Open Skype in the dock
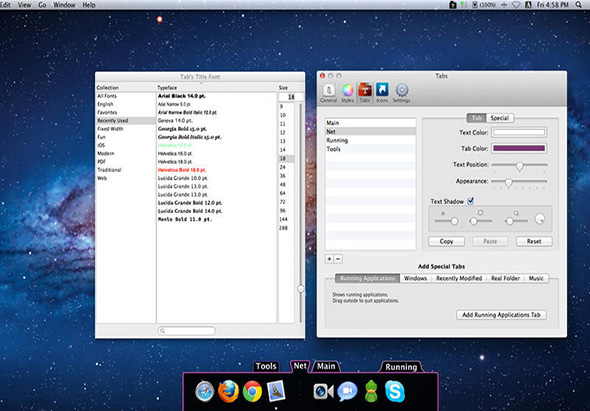The height and width of the screenshot is (411, 590). pos(395,391)
